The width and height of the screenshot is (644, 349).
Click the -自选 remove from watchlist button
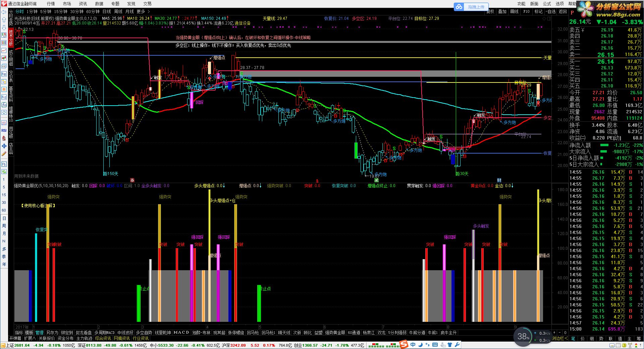tap(550, 12)
